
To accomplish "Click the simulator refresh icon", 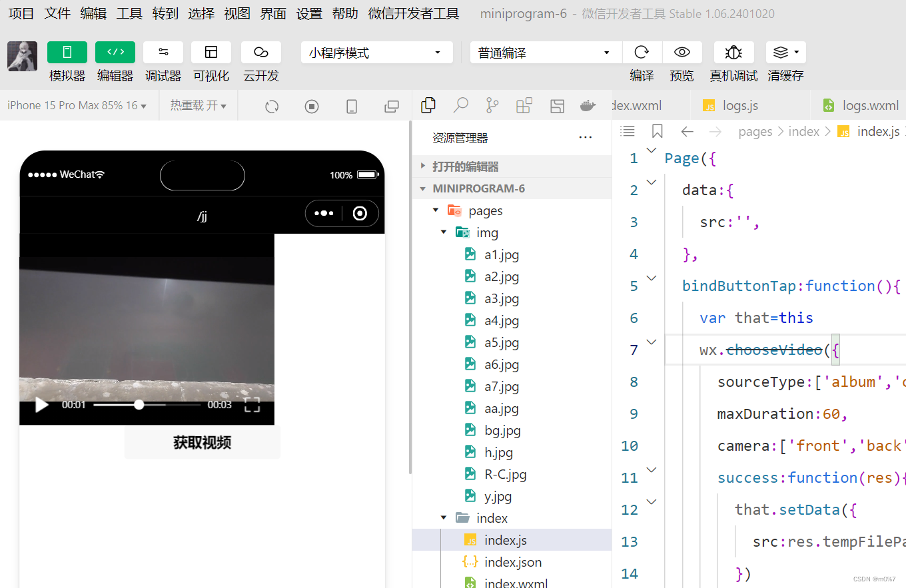I will tap(271, 107).
